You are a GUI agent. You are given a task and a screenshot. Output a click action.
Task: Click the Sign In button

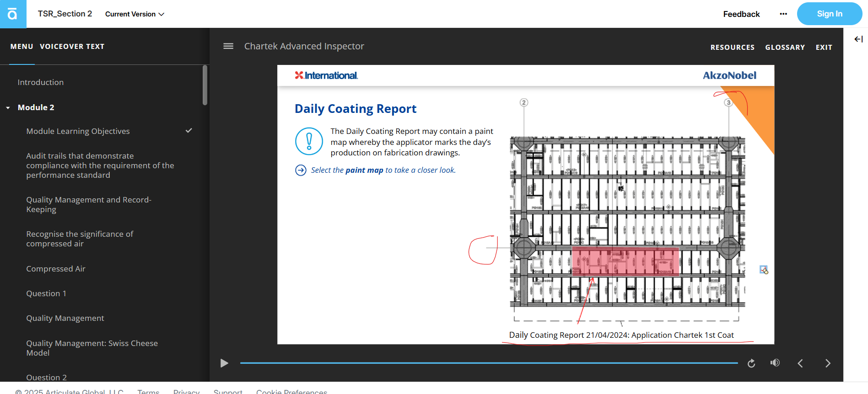tap(830, 14)
